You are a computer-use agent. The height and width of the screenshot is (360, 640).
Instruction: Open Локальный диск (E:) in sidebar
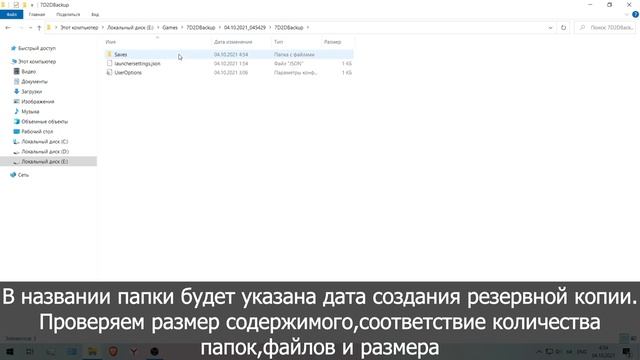point(44,162)
